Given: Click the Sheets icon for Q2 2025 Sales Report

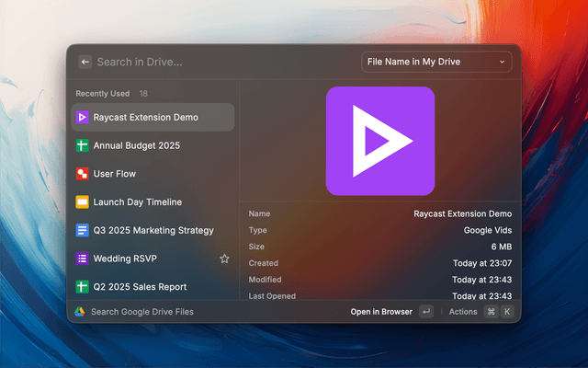Looking at the screenshot, I should [82, 286].
